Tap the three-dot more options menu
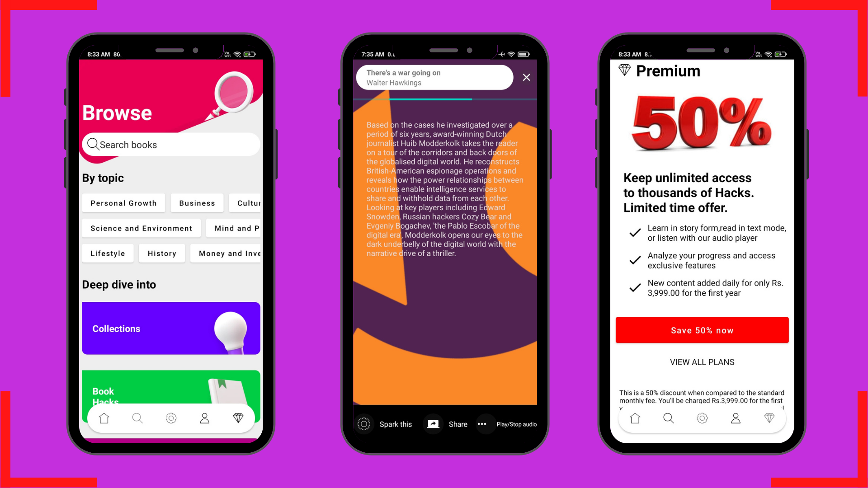Image resolution: width=868 pixels, height=488 pixels. (482, 424)
